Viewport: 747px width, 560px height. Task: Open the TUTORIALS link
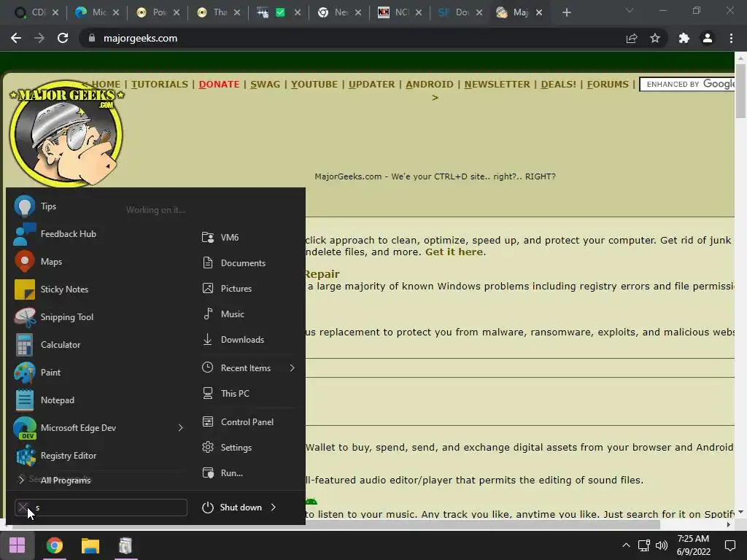[160, 85]
